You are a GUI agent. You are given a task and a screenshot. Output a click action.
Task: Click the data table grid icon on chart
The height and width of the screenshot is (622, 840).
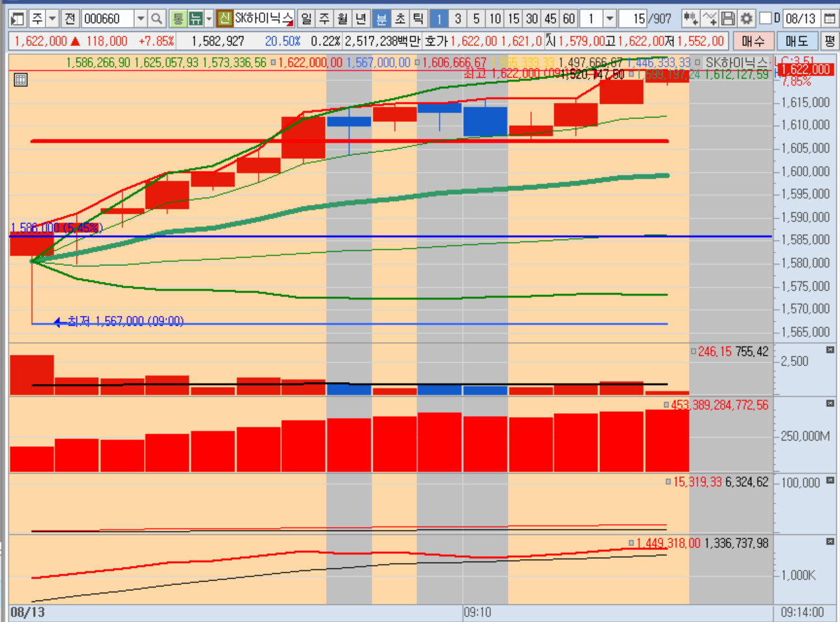21,80
